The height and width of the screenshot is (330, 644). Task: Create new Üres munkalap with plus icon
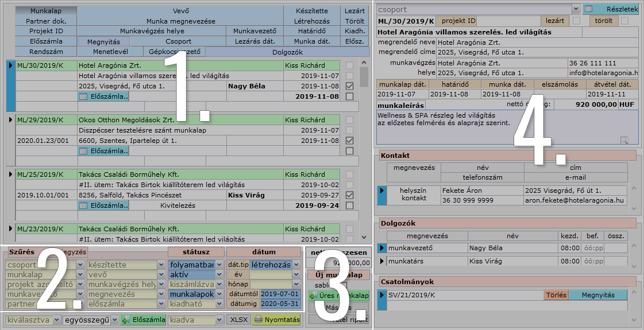click(338, 296)
